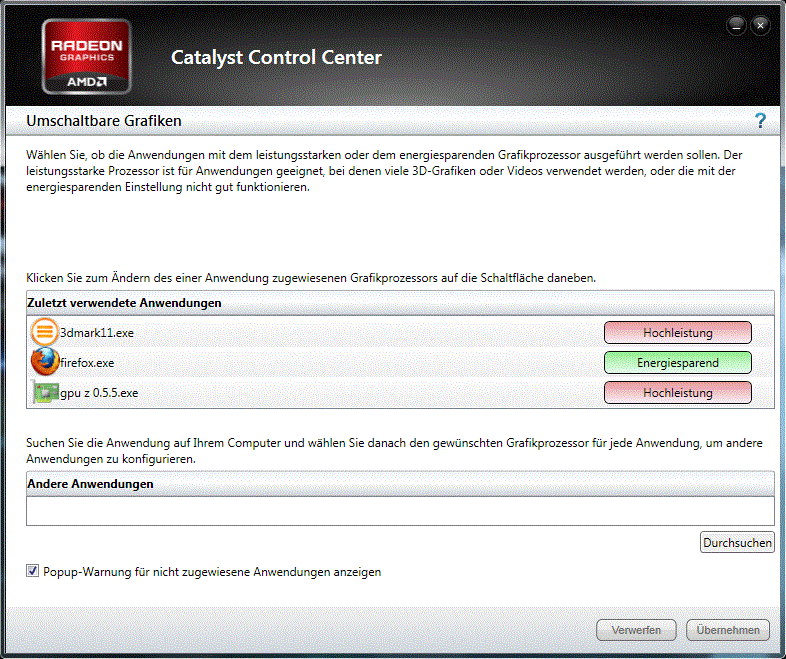Click the Radeon Graphics AMD logo
This screenshot has width=786, height=659.
click(87, 56)
